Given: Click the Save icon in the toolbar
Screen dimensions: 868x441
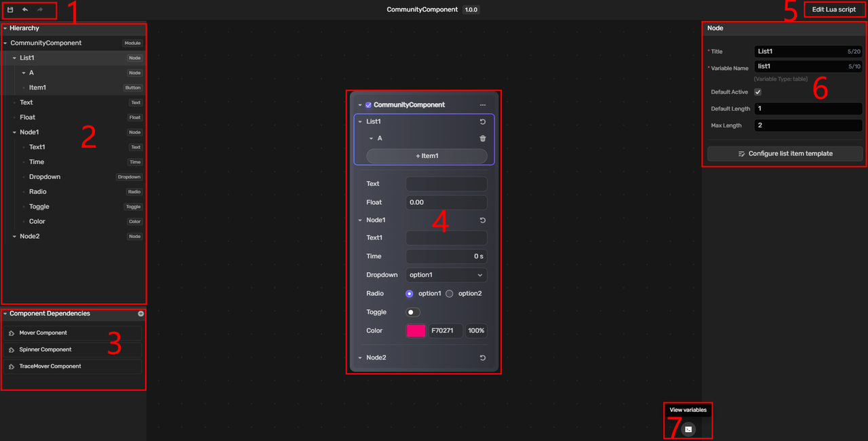Looking at the screenshot, I should [x=10, y=9].
